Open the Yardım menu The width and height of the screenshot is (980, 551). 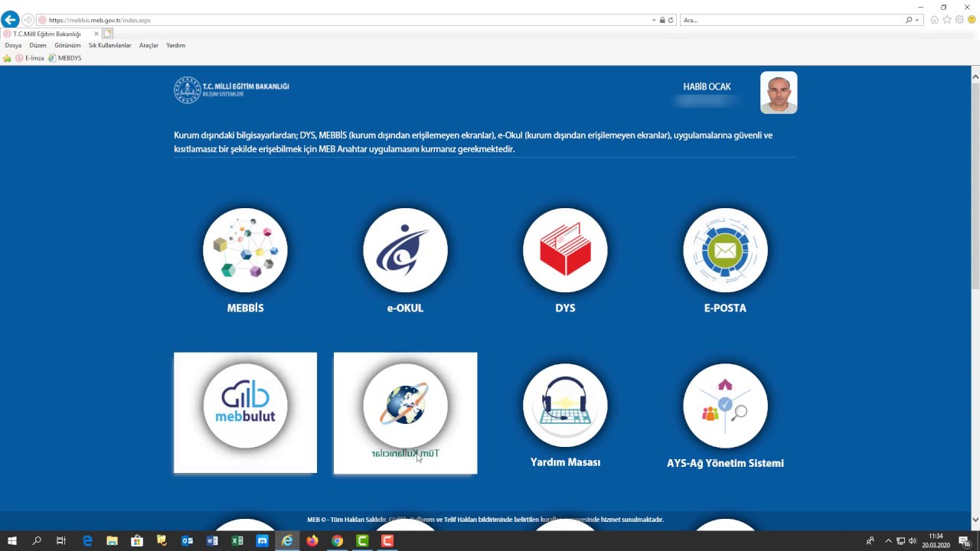[x=175, y=45]
